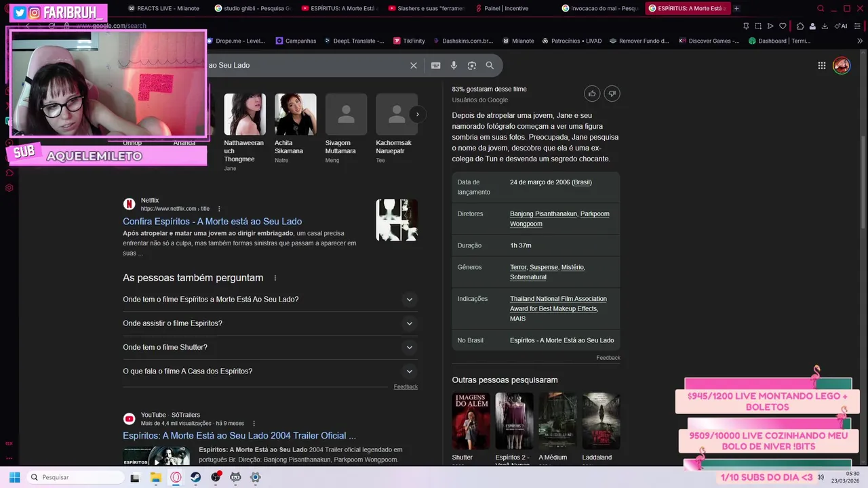868x488 pixels.
Task: Open the TikFinity bookmark
Action: (x=409, y=41)
